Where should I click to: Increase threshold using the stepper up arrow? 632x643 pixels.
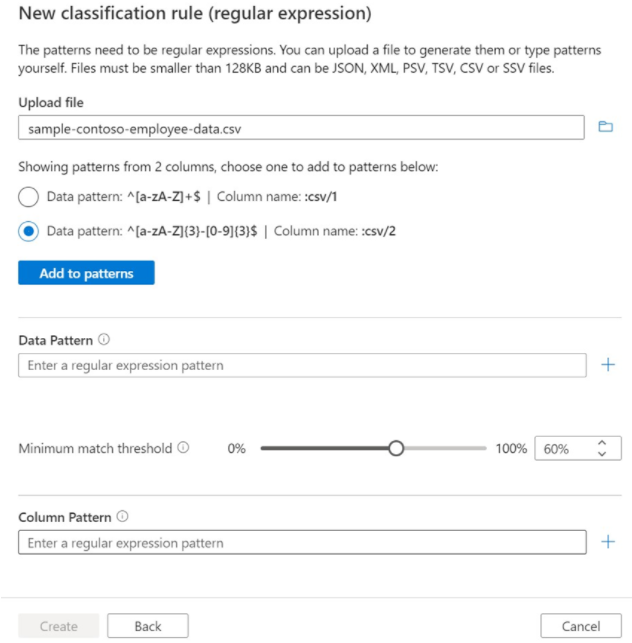click(x=601, y=443)
